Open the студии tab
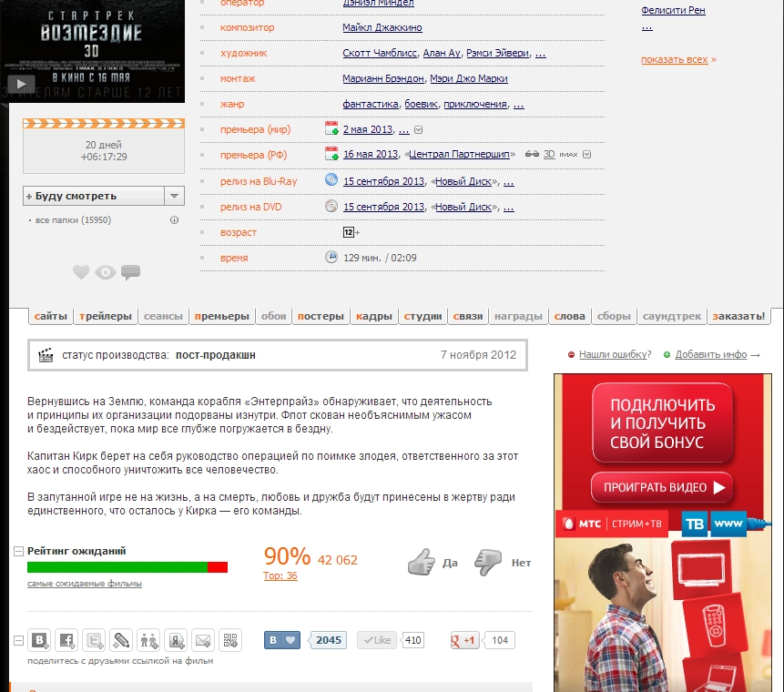This screenshot has width=784, height=692. pos(423,316)
